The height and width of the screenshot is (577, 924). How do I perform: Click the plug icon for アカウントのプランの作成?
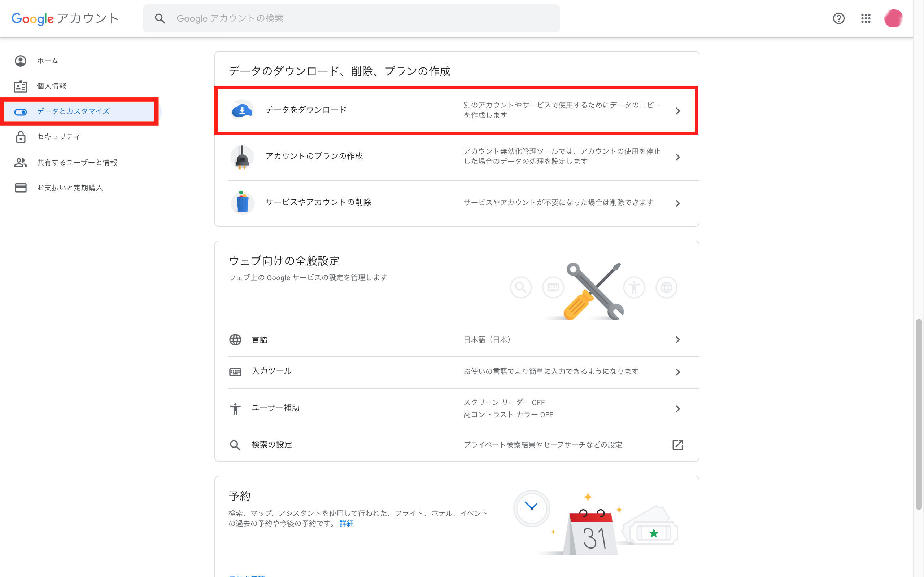pos(242,157)
